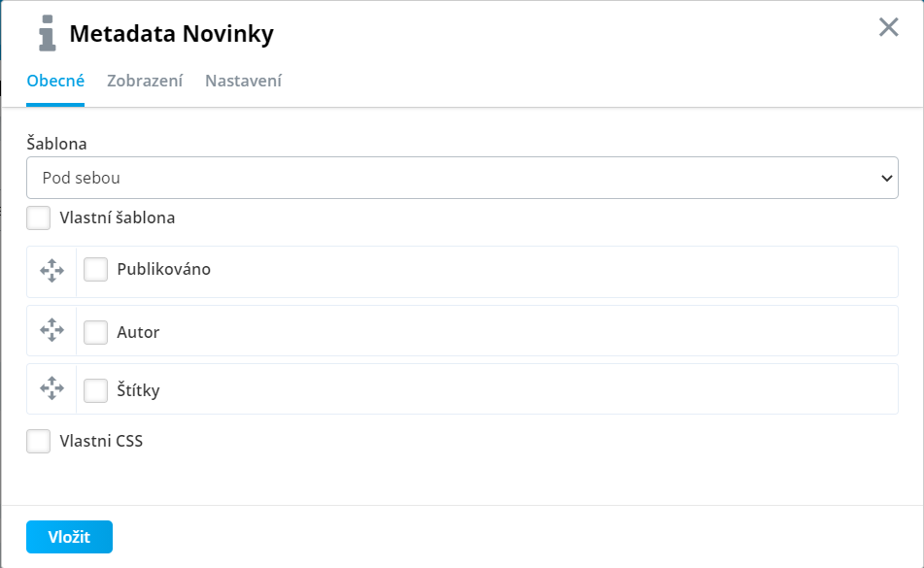
Task: Select the Obecné tab
Action: tap(55, 81)
